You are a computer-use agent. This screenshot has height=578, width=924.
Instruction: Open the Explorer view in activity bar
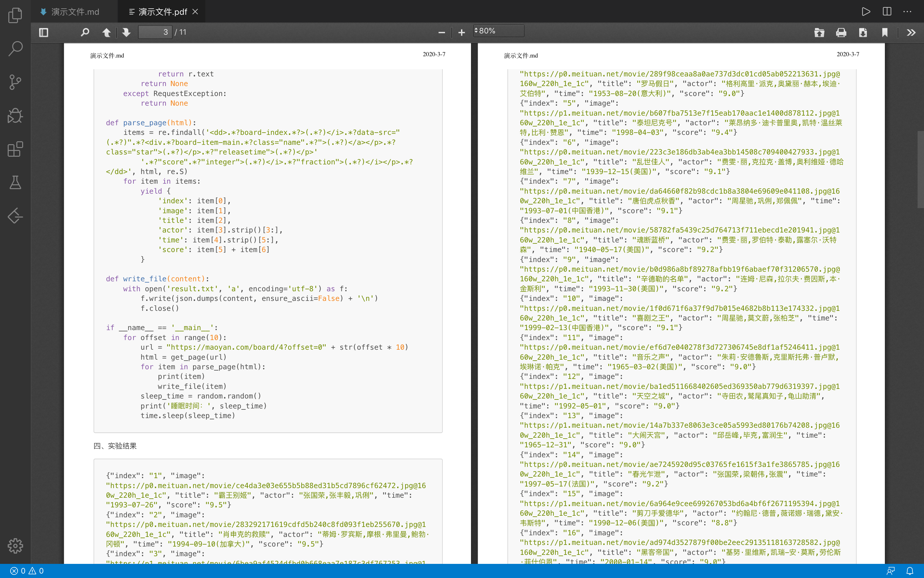click(15, 16)
